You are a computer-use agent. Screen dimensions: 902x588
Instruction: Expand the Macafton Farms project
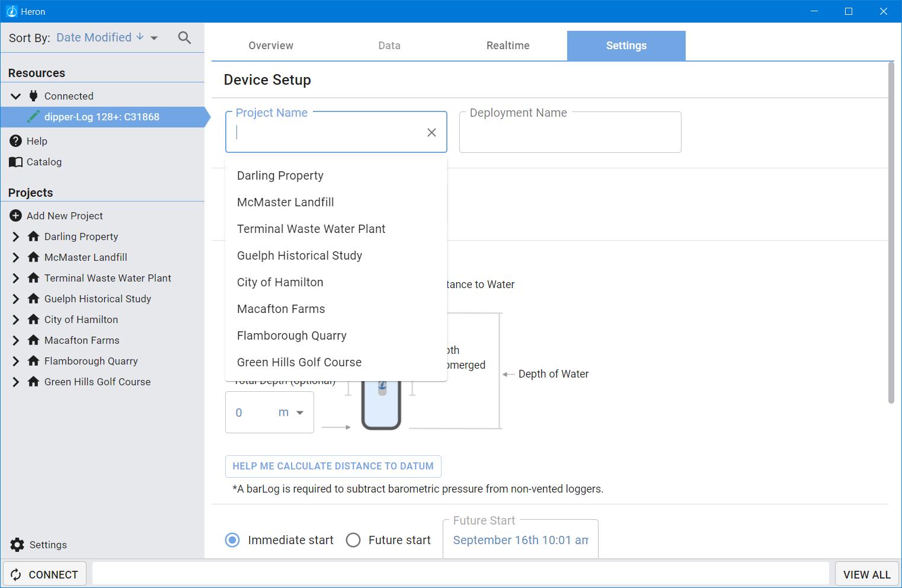pyautogui.click(x=16, y=340)
